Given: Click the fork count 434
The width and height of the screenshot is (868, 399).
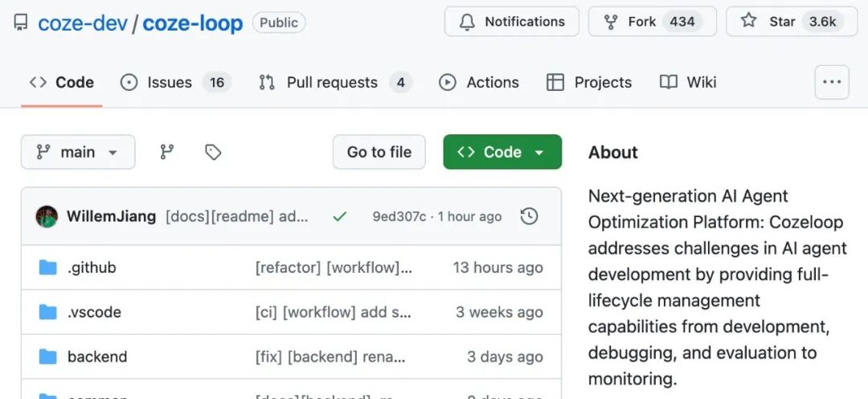Looking at the screenshot, I should (x=682, y=22).
